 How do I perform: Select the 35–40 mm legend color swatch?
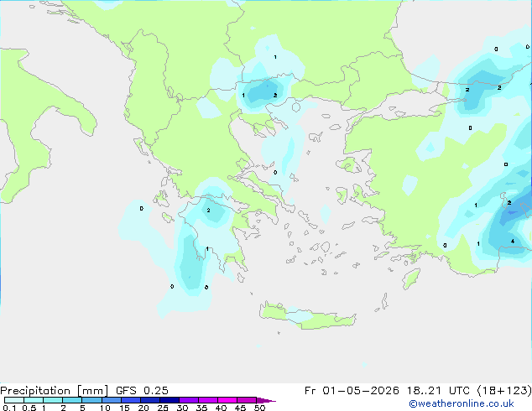[x=208, y=400]
